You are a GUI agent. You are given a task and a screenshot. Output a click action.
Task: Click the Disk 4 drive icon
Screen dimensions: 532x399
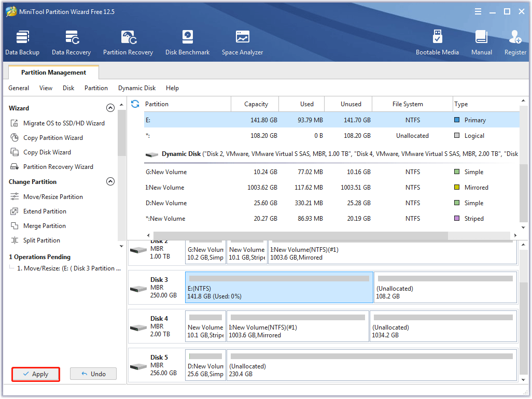point(138,328)
